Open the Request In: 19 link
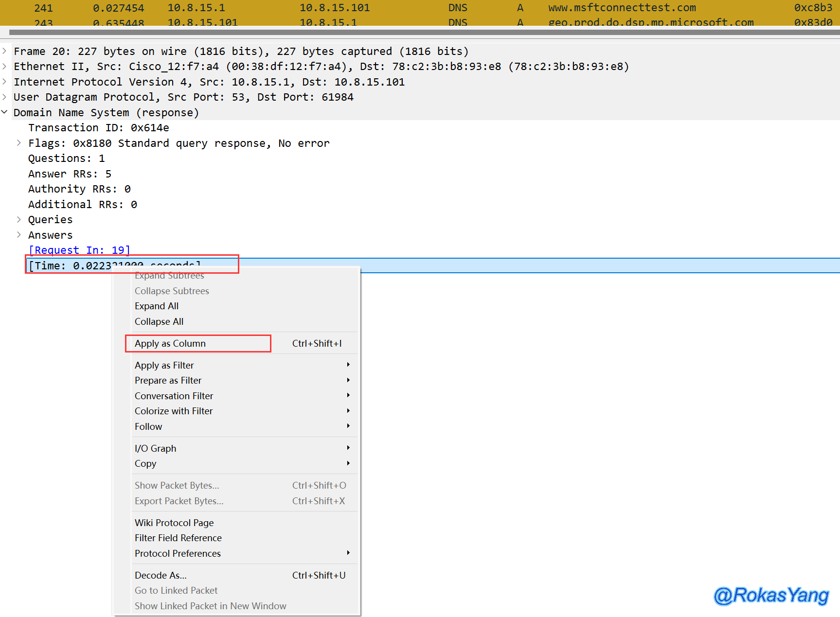Image resolution: width=840 pixels, height=617 pixels. click(79, 250)
